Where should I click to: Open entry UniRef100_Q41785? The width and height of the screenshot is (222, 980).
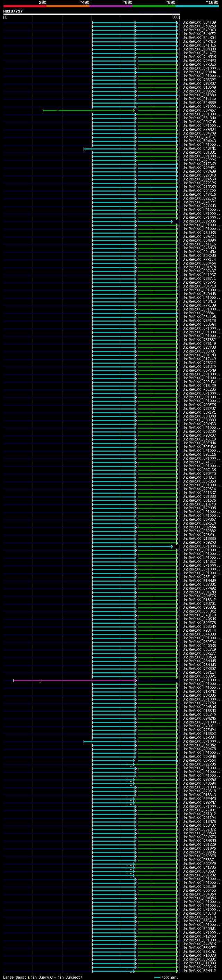[199, 867]
